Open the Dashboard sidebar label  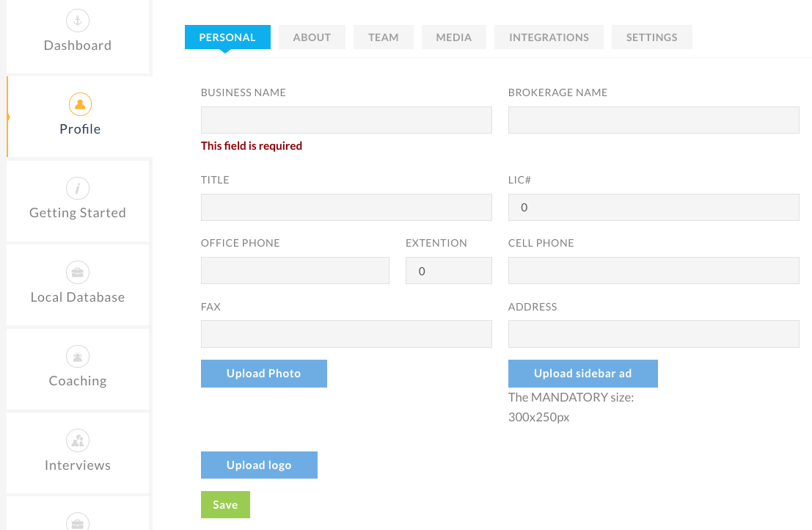(x=78, y=46)
